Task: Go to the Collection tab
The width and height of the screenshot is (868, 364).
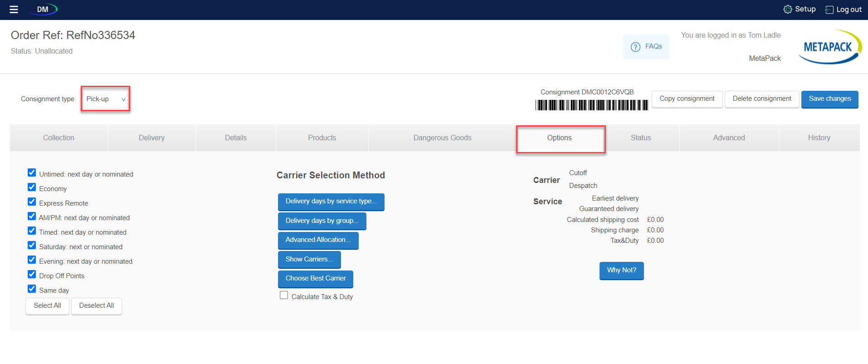Action: pos(59,138)
